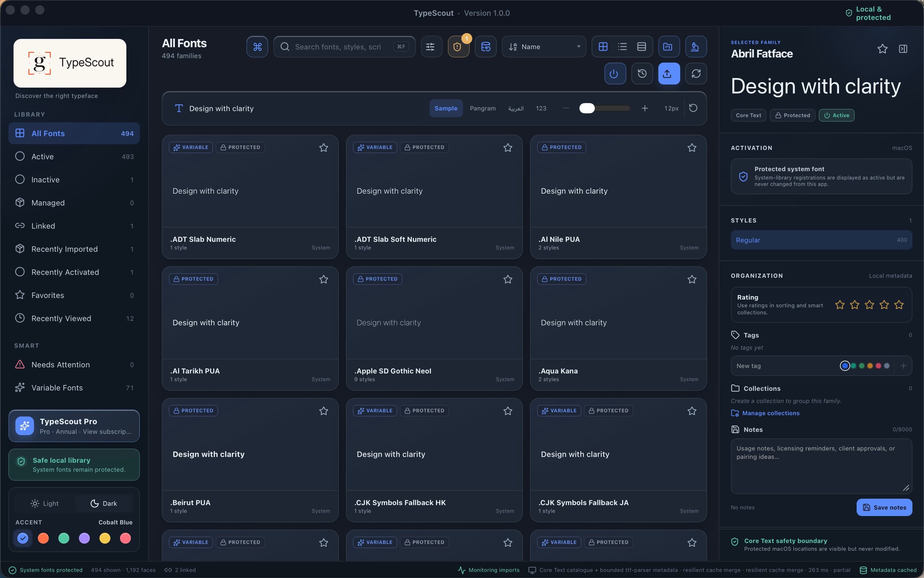Image resolution: width=924 pixels, height=578 pixels.
Task: Open the command palette icon button
Action: click(x=257, y=47)
